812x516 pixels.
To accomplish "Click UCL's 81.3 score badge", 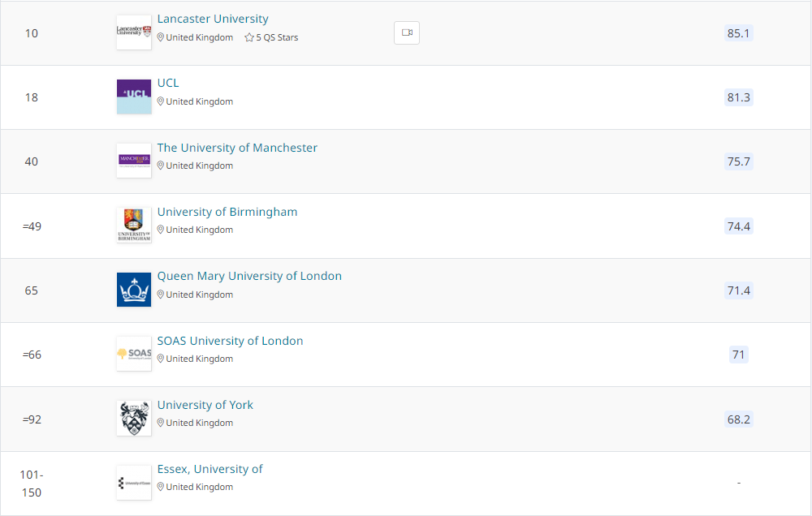I will (739, 97).
